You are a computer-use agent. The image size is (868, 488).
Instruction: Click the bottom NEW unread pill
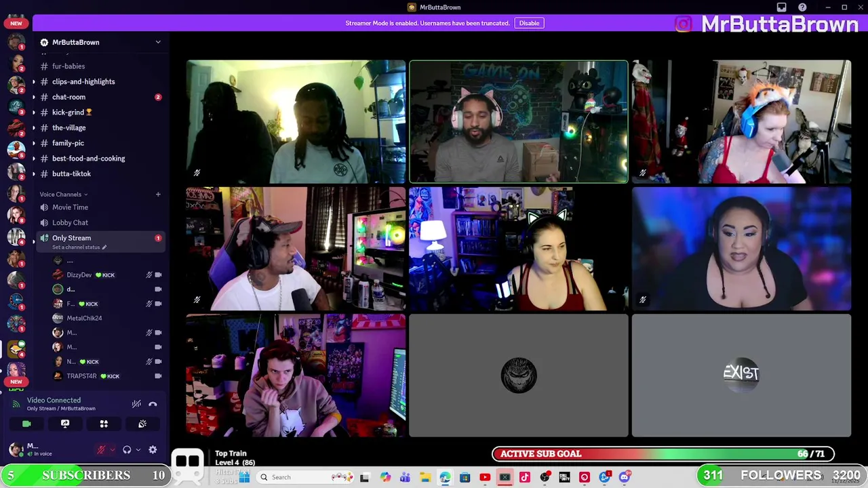click(x=16, y=382)
